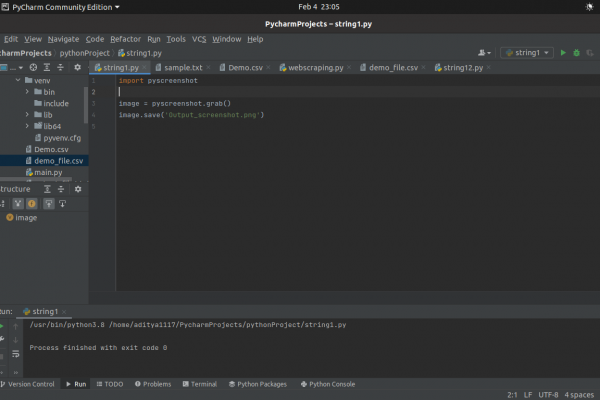The image size is (600, 400).
Task: Open Terminal tool window
Action: [x=200, y=384]
